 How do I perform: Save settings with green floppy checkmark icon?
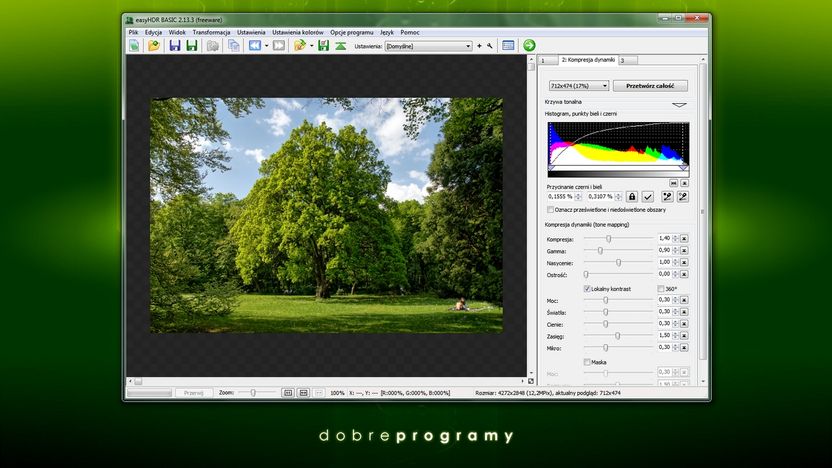point(323,46)
